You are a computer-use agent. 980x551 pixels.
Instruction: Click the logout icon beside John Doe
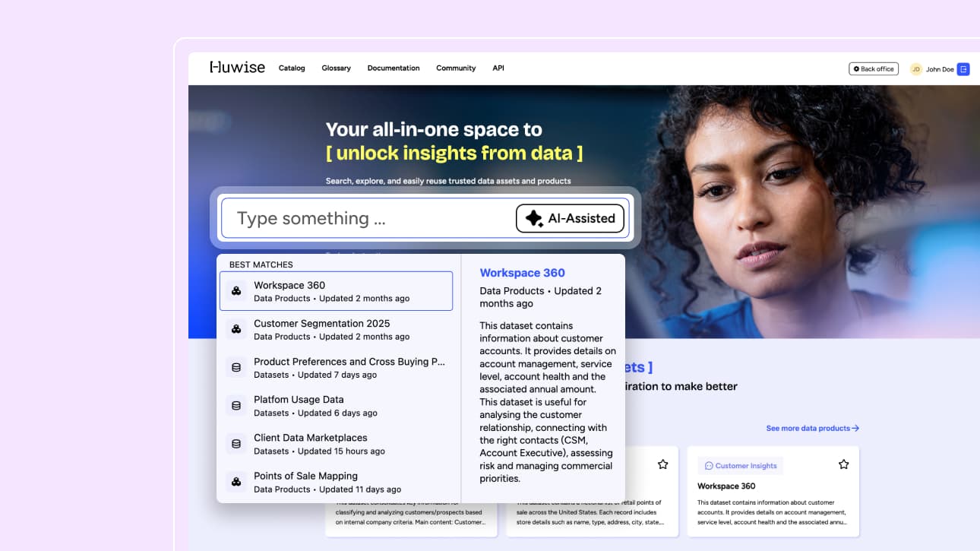(x=963, y=69)
